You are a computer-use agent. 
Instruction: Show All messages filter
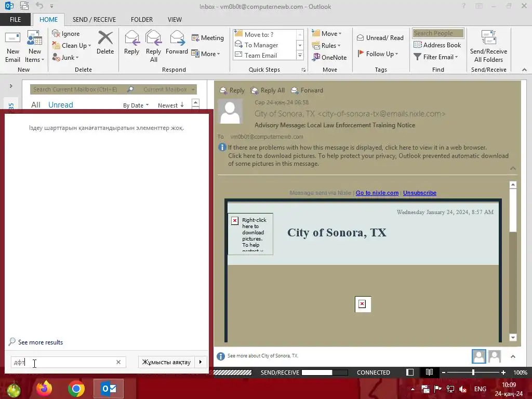click(x=36, y=105)
